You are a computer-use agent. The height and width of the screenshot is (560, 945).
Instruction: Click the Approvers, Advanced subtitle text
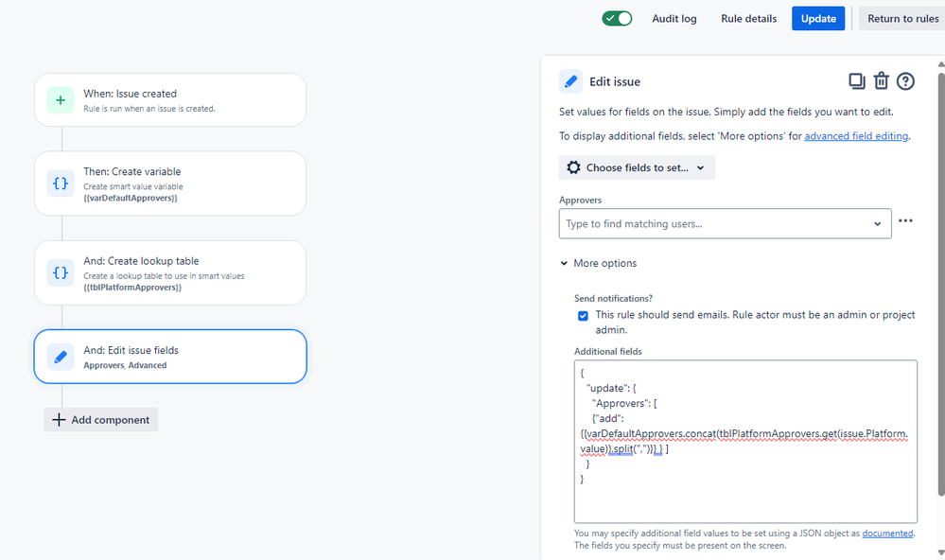[125, 365]
